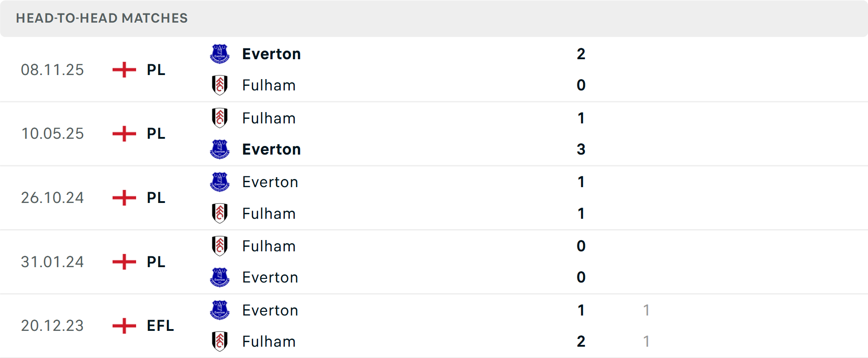Select the bold Everton name in 10.05.25 match

[271, 149]
